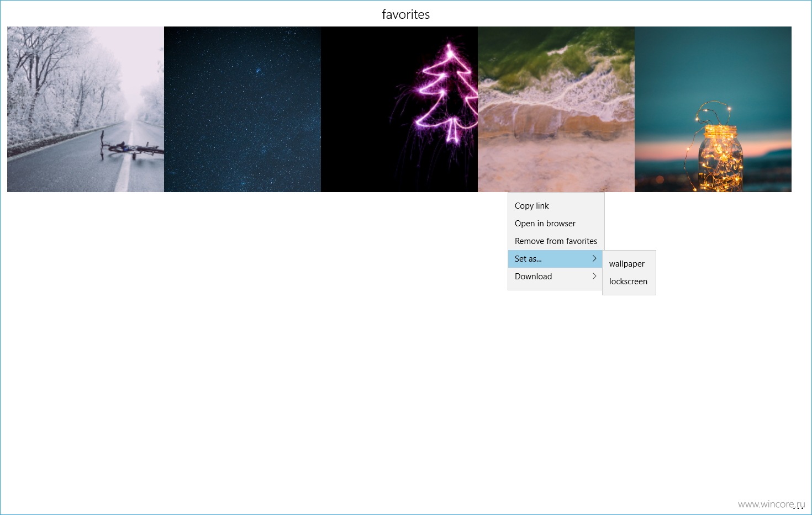The height and width of the screenshot is (515, 812).
Task: Open the Download submenu entry
Action: (556, 277)
